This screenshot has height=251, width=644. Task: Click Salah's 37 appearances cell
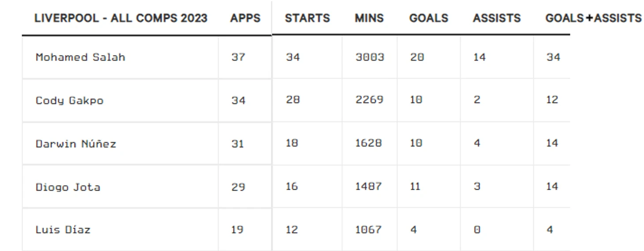pyautogui.click(x=238, y=57)
